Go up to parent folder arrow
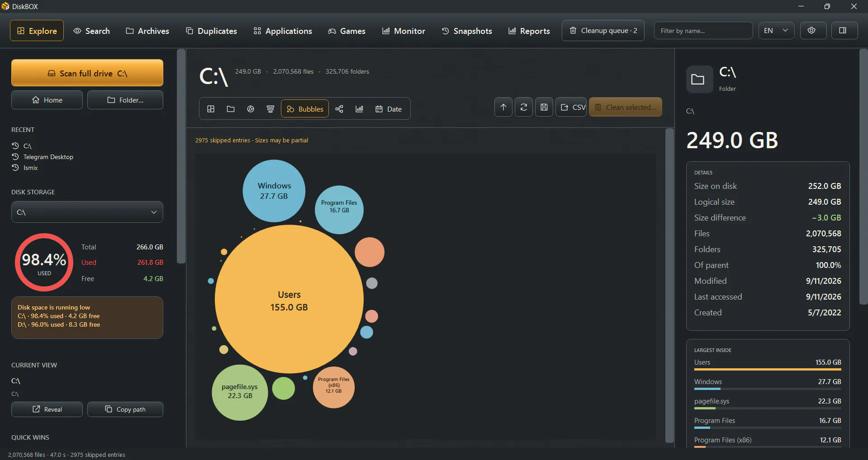The width and height of the screenshot is (868, 460). (x=503, y=107)
